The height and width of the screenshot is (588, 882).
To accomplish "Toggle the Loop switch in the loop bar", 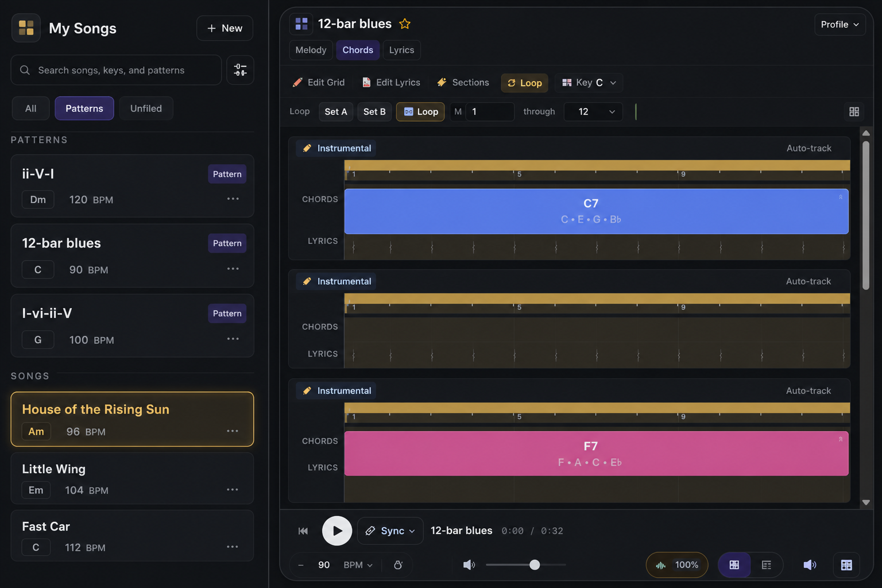I will tap(420, 111).
